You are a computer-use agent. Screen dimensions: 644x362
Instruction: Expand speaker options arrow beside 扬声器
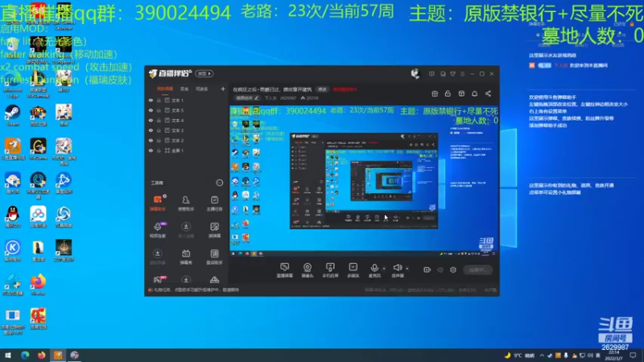tap(407, 269)
